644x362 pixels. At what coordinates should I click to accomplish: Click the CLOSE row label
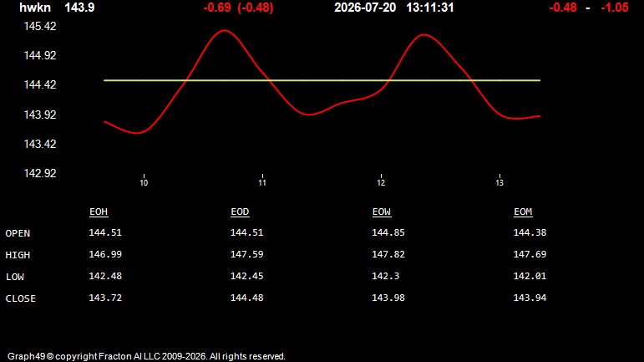click(21, 298)
